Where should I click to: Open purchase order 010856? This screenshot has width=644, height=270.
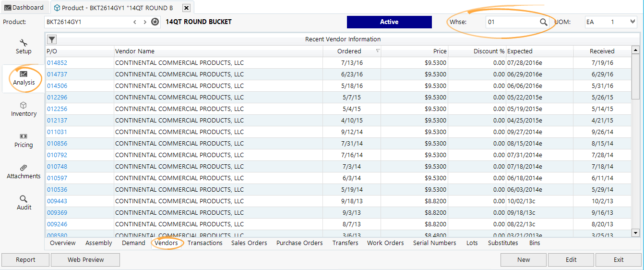[x=57, y=144]
